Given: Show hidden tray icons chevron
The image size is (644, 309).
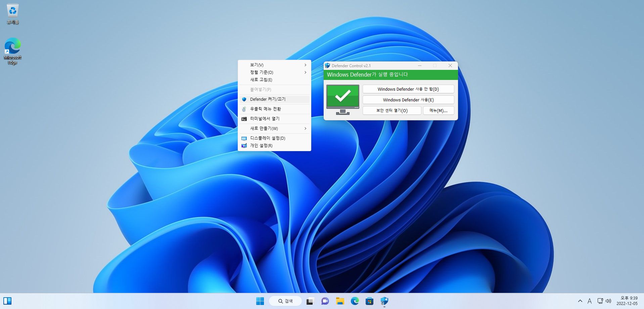Looking at the screenshot, I should [x=580, y=301].
